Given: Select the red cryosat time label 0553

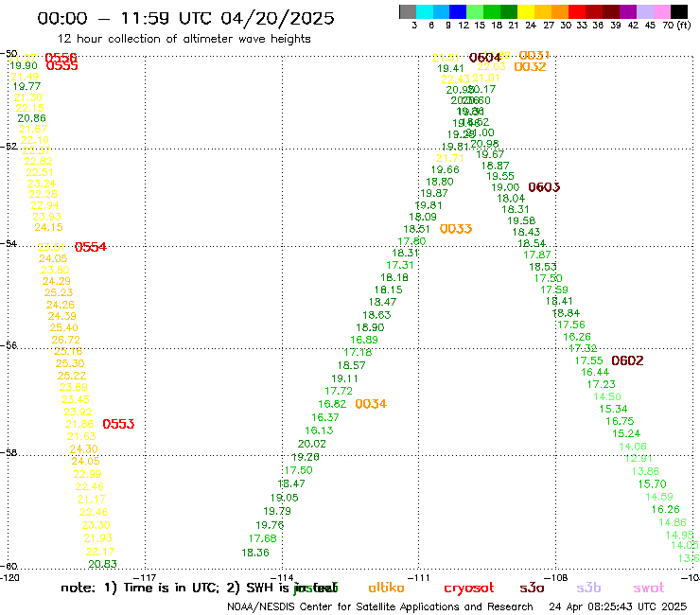Looking at the screenshot, I should point(118,424).
